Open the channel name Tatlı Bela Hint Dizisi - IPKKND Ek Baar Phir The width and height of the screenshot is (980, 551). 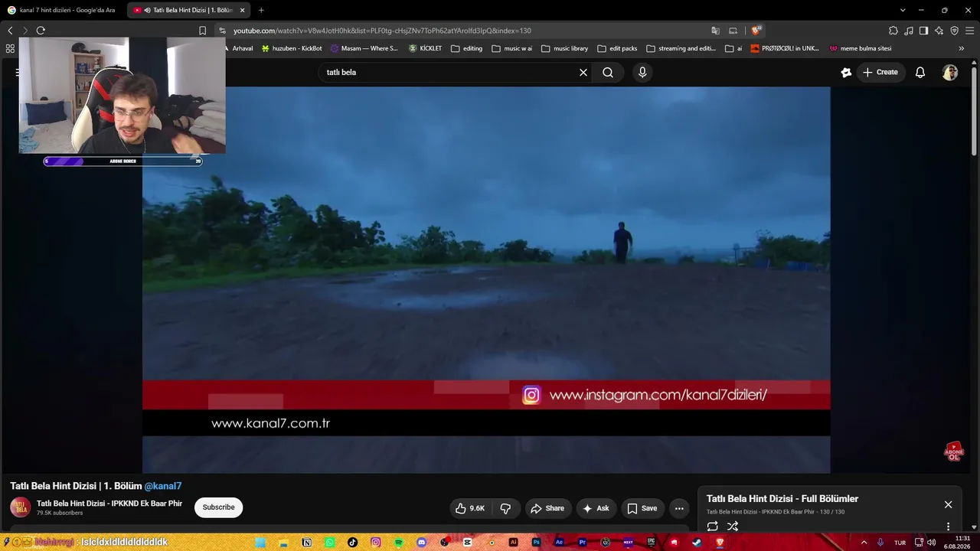[109, 504]
